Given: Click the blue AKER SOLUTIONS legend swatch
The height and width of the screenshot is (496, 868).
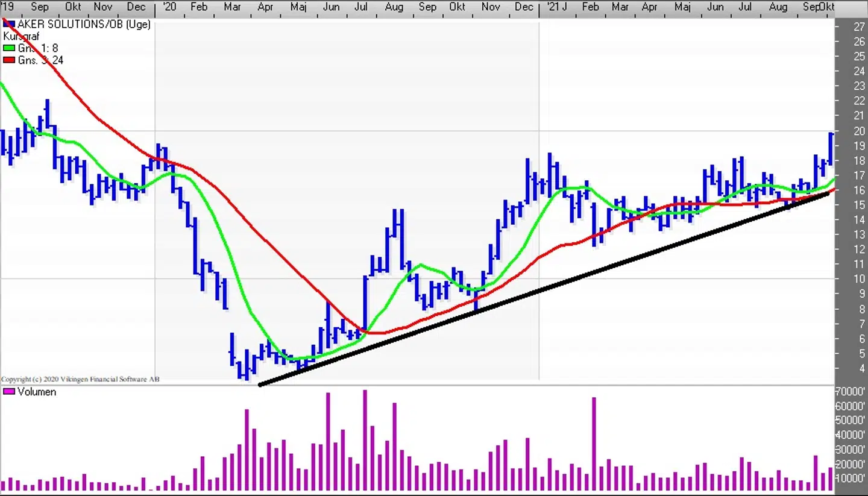Looking at the screenshot, I should tap(9, 25).
